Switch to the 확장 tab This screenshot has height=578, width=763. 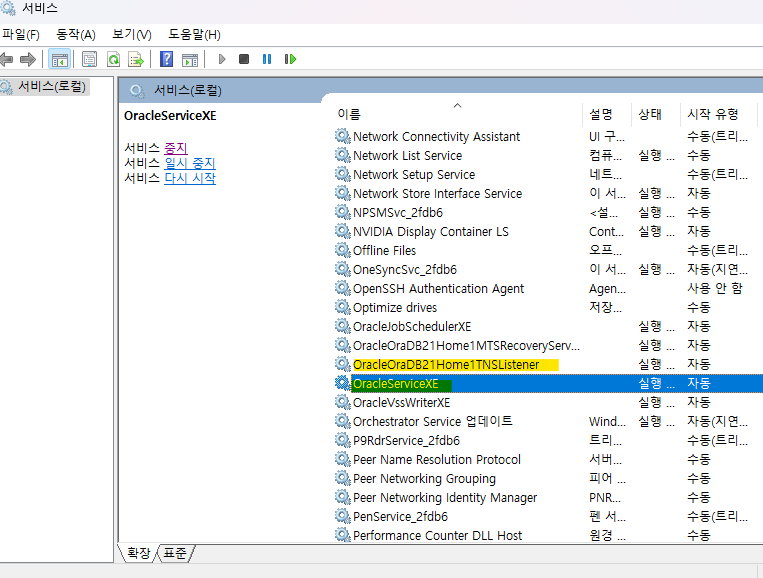139,553
